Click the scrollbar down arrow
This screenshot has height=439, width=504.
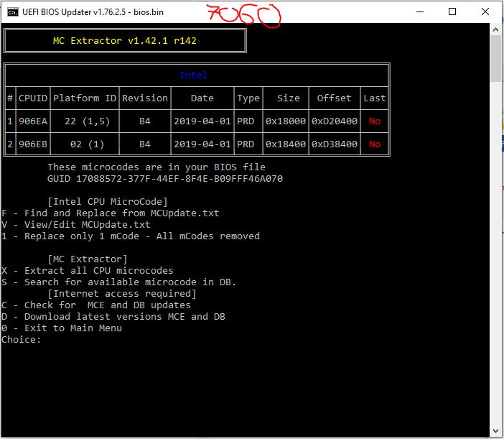495,431
